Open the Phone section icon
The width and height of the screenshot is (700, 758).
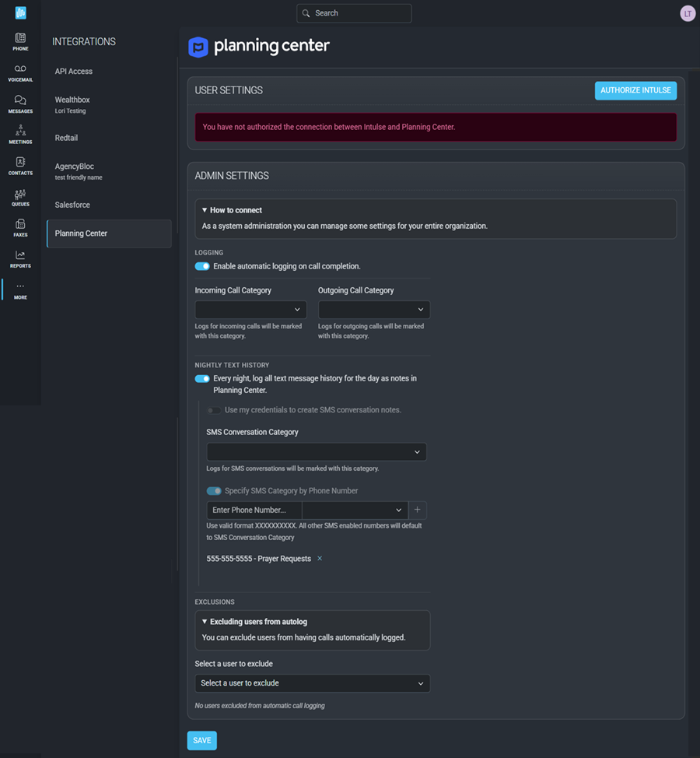20,41
